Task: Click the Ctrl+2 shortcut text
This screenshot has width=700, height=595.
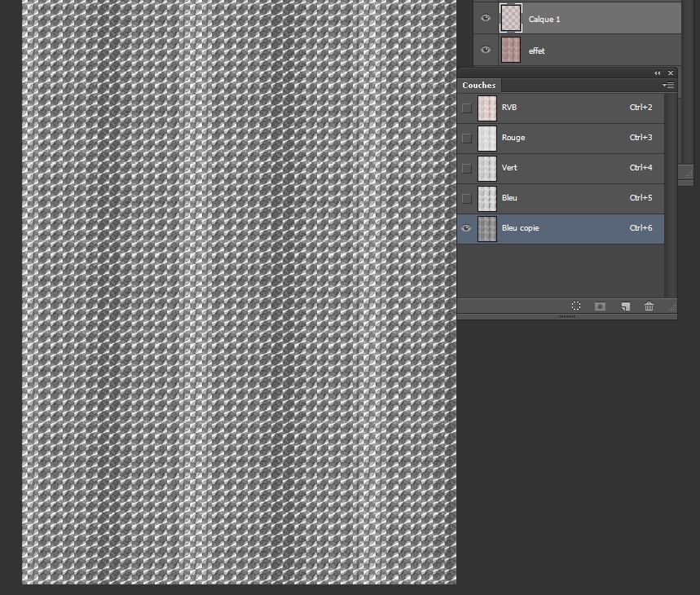Action: 641,107
